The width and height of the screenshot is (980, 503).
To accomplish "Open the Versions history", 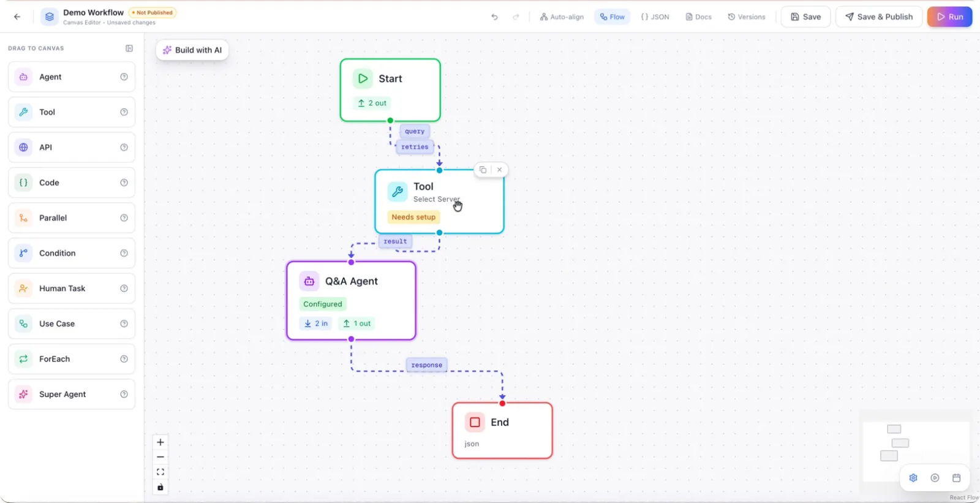I will [x=747, y=17].
